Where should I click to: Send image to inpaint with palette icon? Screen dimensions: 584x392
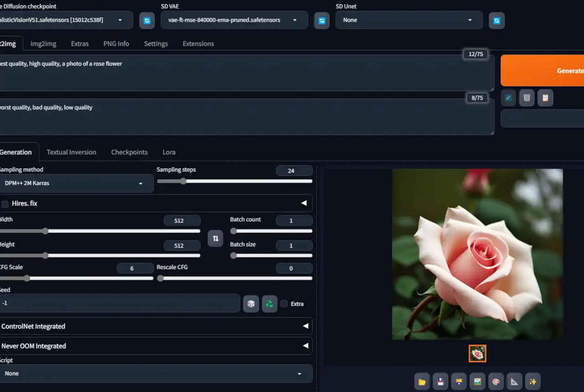[x=496, y=382]
